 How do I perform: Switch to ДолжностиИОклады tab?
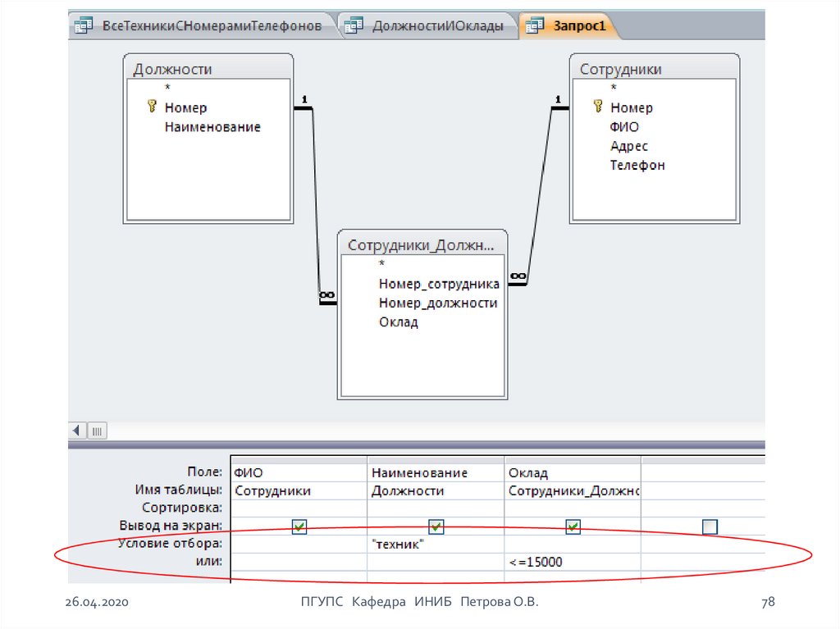(437, 26)
